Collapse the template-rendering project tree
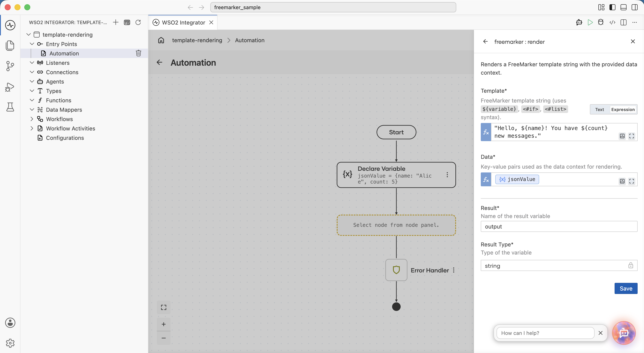644x353 pixels. (x=29, y=35)
